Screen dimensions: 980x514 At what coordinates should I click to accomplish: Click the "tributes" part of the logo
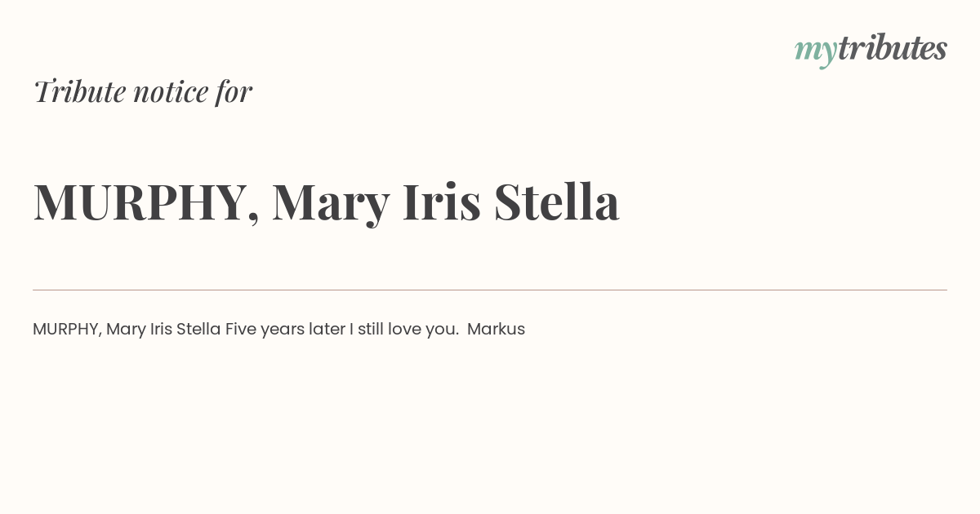(x=893, y=47)
